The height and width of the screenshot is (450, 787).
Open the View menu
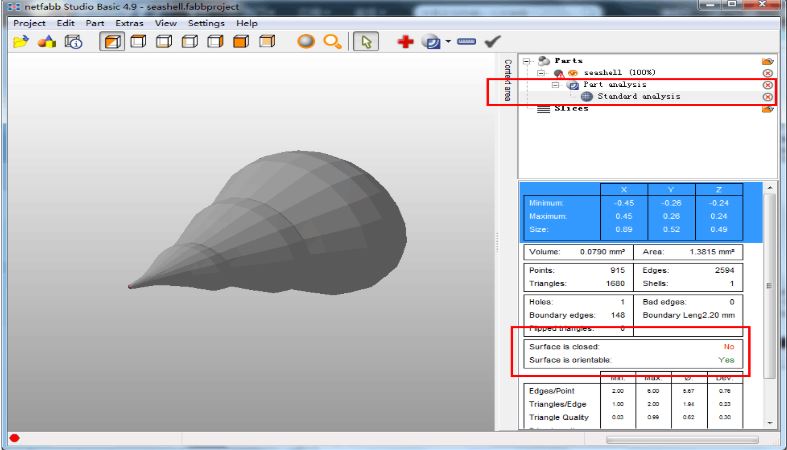coord(165,23)
